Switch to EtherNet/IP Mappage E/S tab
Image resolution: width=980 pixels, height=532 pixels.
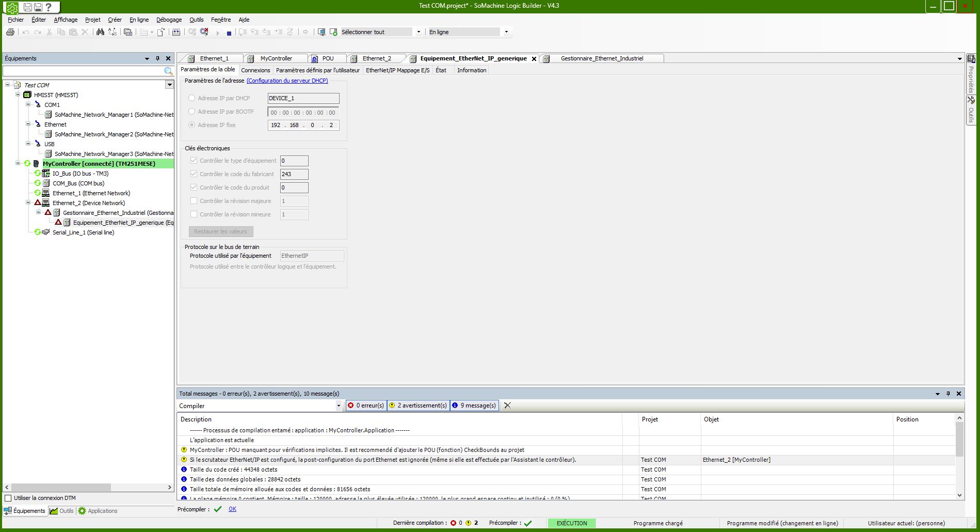point(397,70)
